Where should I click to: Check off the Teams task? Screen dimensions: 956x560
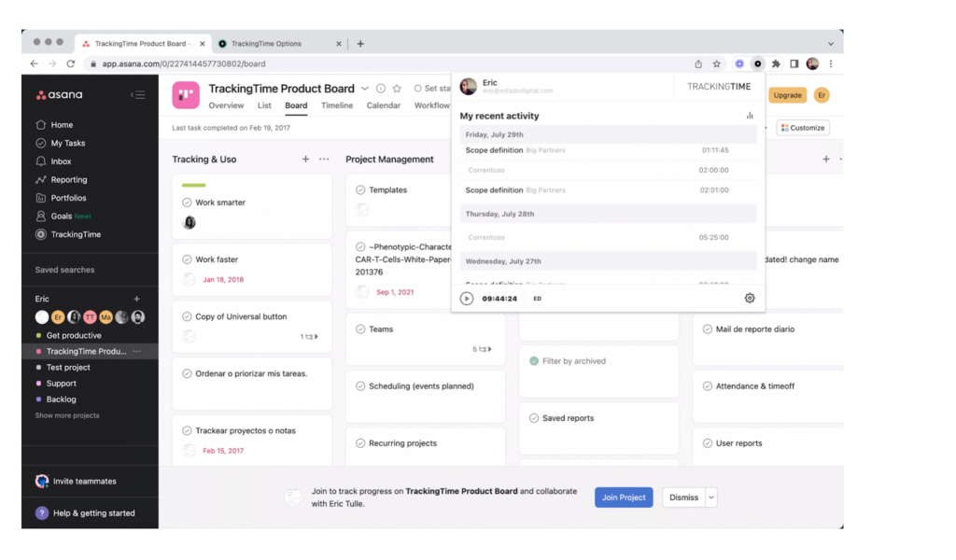[x=360, y=329]
